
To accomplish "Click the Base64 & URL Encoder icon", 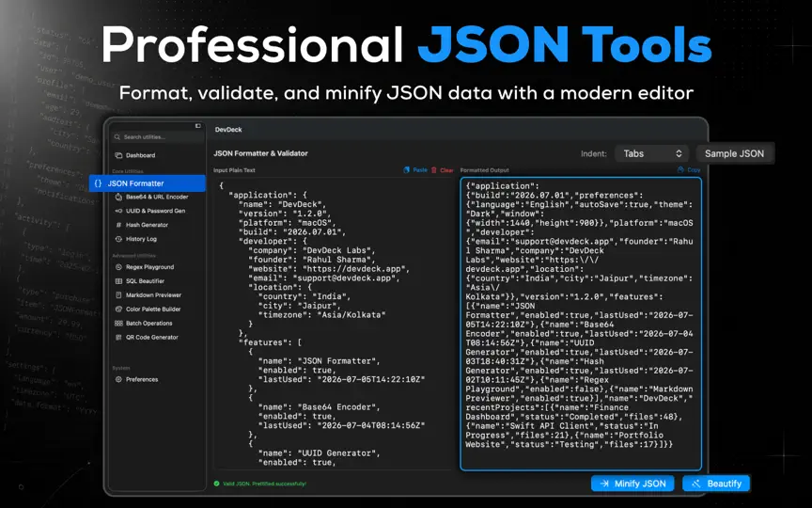I will [118, 197].
